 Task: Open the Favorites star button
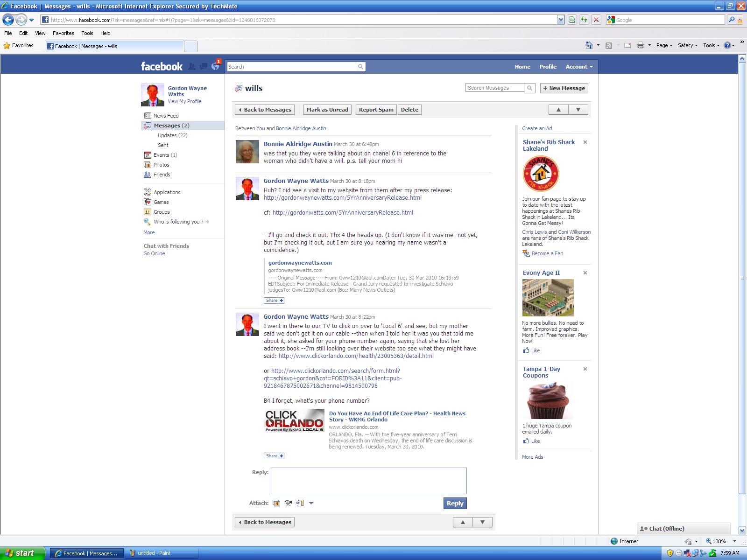[x=19, y=46]
